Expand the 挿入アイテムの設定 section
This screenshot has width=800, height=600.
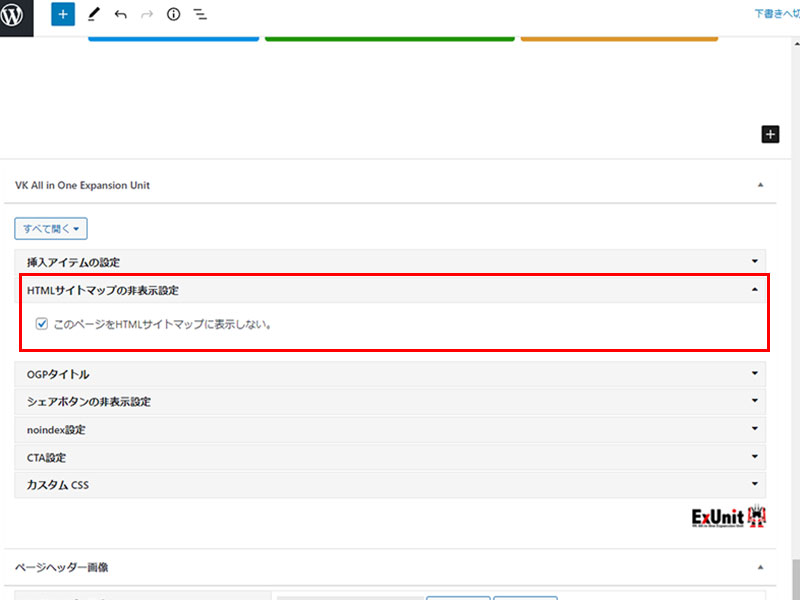(x=390, y=262)
